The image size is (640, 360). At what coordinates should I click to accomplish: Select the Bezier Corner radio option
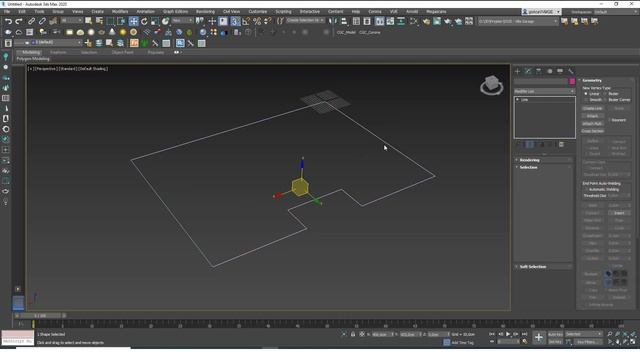coord(606,100)
